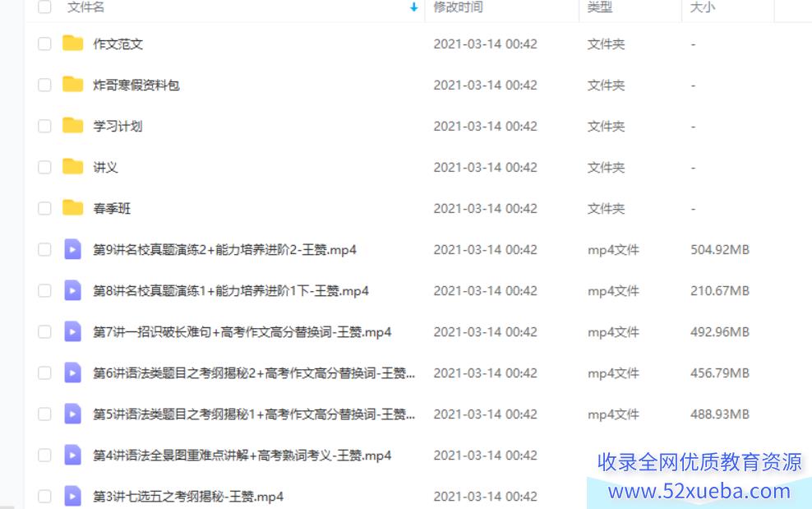Image resolution: width=812 pixels, height=509 pixels.
Task: Open folder name 春季班
Action: [112, 208]
